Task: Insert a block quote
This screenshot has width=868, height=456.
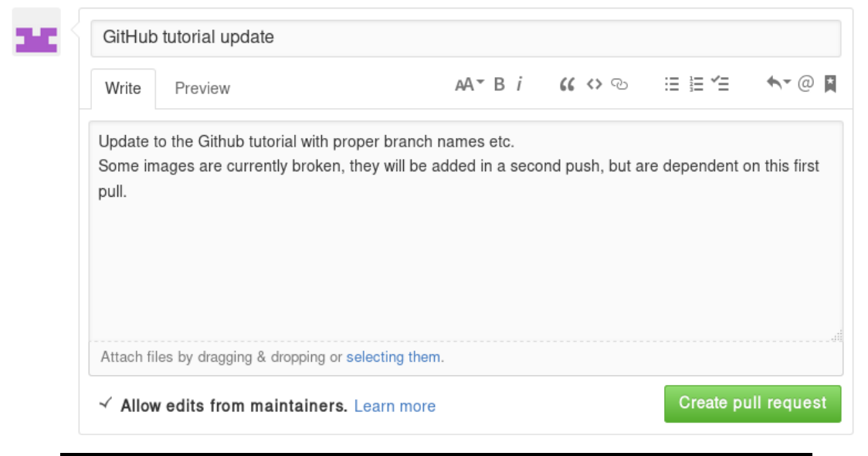Action: [x=567, y=84]
